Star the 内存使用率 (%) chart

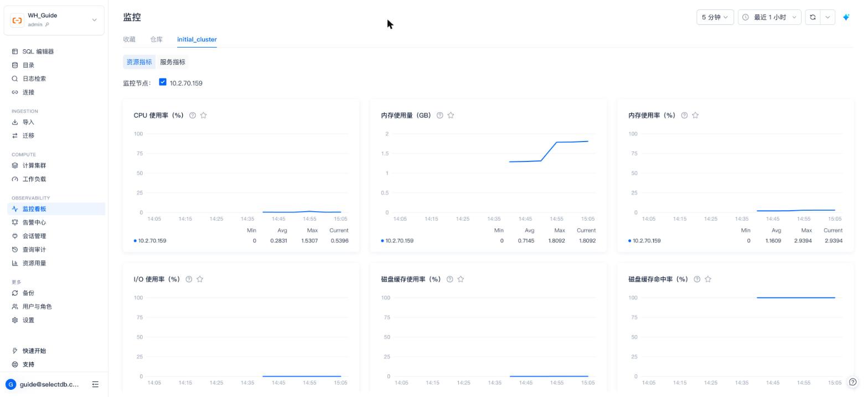coord(695,116)
